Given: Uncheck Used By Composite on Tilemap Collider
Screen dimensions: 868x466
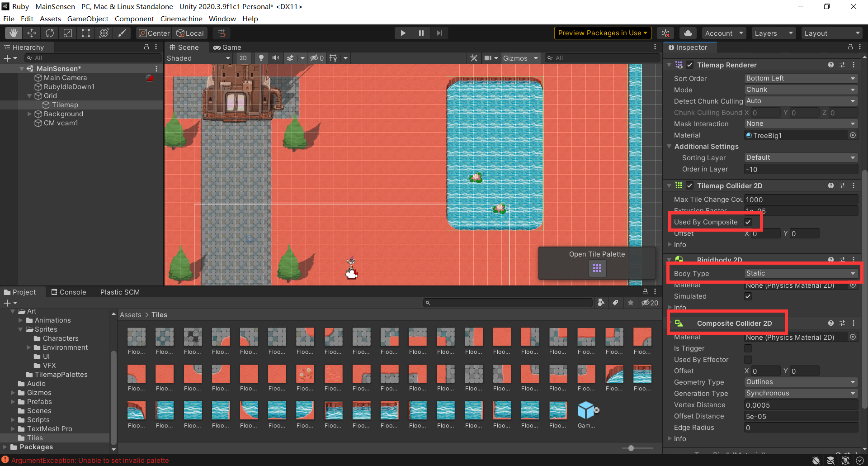Looking at the screenshot, I should tap(748, 222).
